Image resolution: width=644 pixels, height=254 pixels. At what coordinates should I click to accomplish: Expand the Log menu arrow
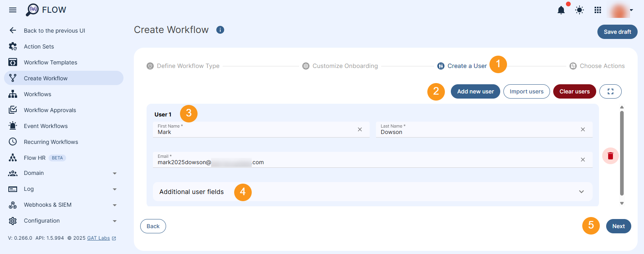click(x=115, y=189)
